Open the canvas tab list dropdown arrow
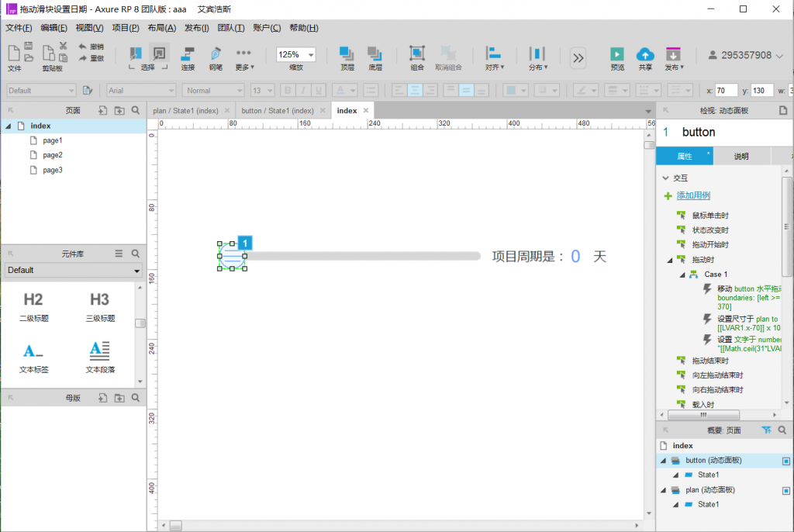Image resolution: width=794 pixels, height=532 pixels. (x=648, y=111)
